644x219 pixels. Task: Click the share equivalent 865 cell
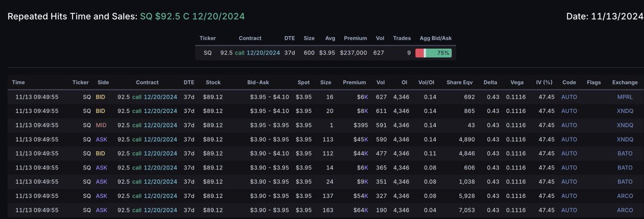[x=469, y=111]
